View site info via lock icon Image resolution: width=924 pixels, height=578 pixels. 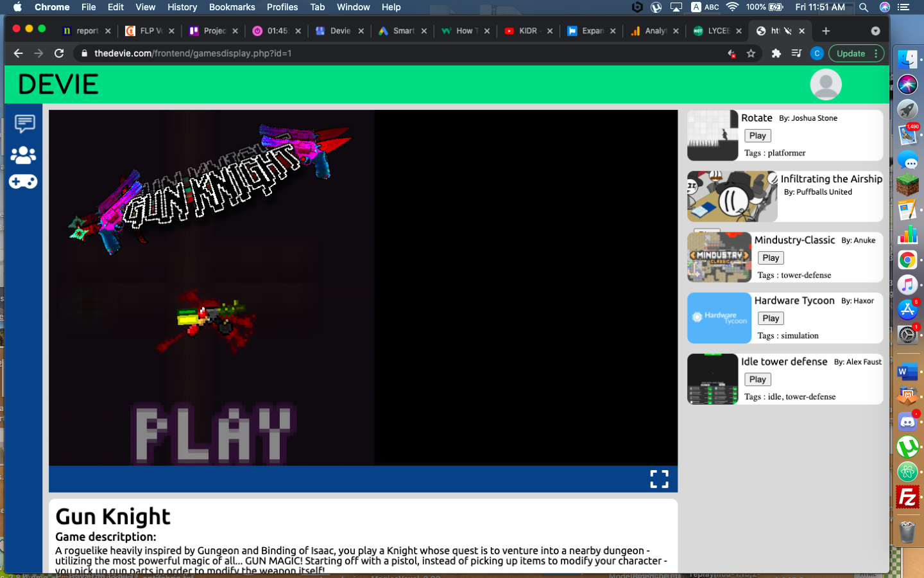(84, 53)
